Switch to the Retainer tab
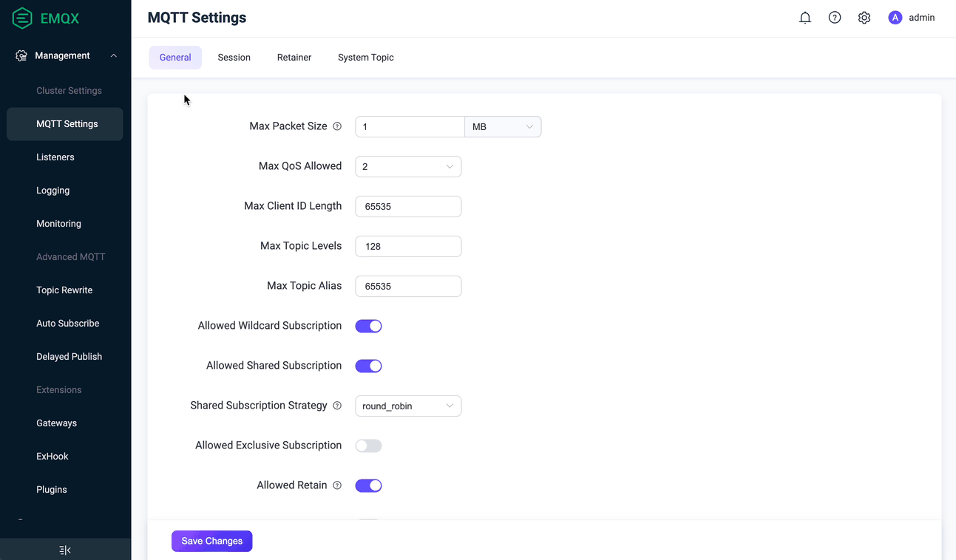This screenshot has height=560, width=956. click(x=294, y=57)
